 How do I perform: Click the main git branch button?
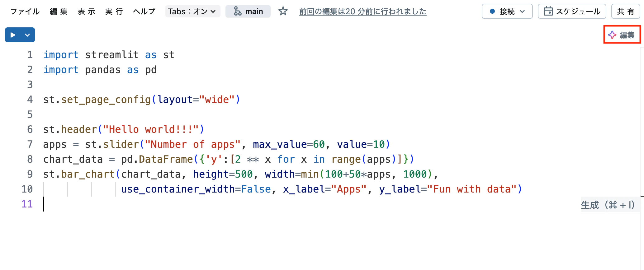click(x=248, y=12)
